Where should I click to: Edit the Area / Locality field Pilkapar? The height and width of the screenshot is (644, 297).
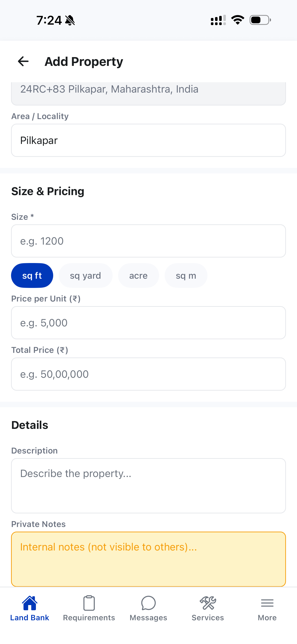(x=148, y=140)
